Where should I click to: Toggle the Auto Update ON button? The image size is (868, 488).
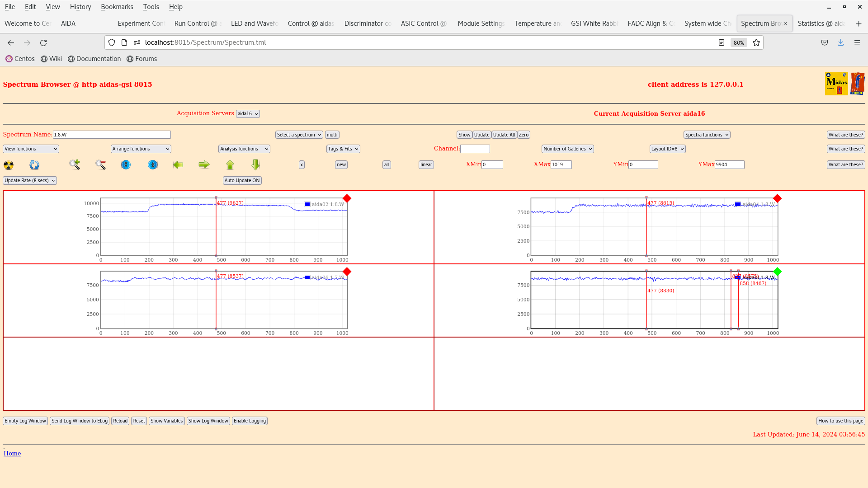(x=241, y=180)
